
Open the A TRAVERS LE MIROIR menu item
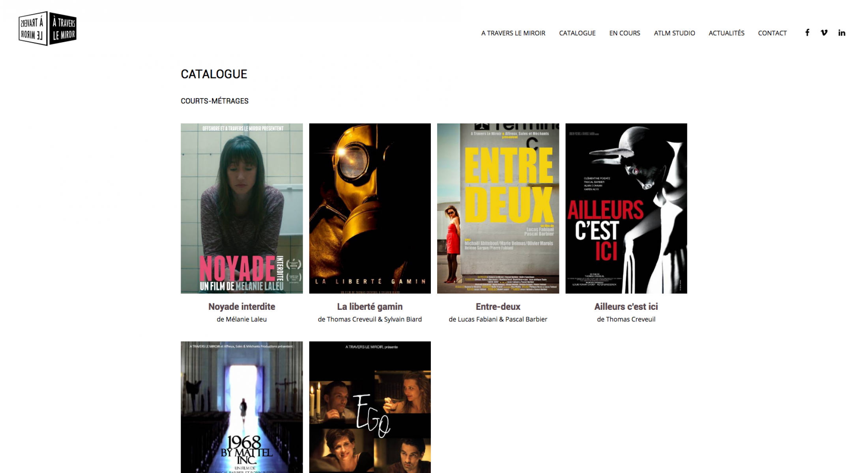point(513,33)
